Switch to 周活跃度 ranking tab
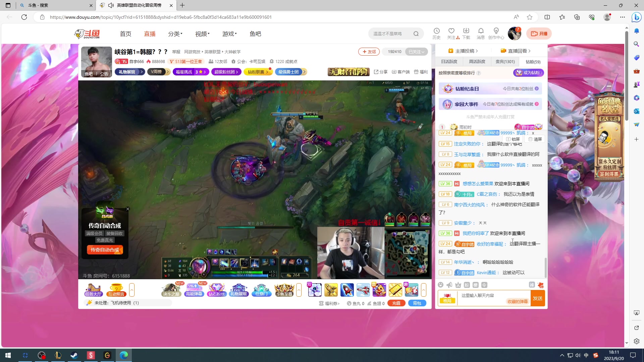Image resolution: width=644 pixels, height=362 pixels. 477,62
